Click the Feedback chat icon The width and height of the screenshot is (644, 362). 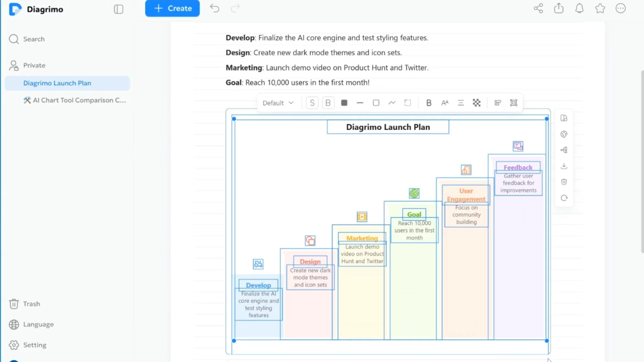coord(518,146)
